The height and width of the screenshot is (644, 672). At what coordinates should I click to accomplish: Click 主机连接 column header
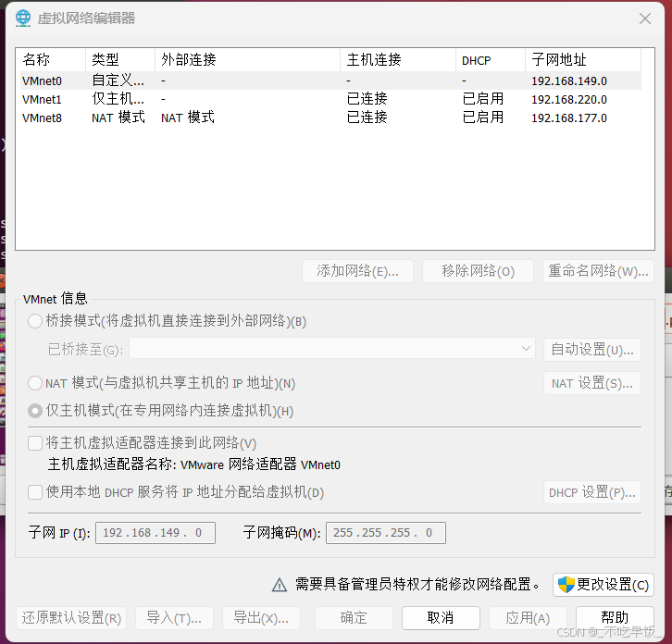pos(398,59)
